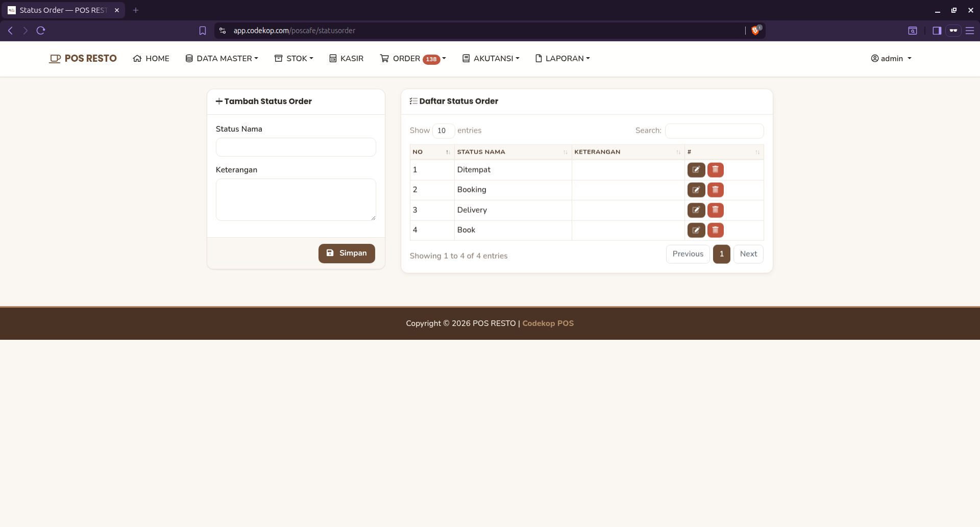Delete the Booking status row
Image resolution: width=980 pixels, height=527 pixels.
716,190
